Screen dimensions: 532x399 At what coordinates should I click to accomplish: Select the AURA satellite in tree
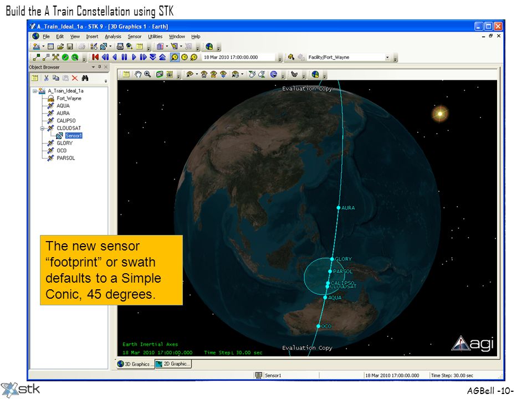(63, 113)
